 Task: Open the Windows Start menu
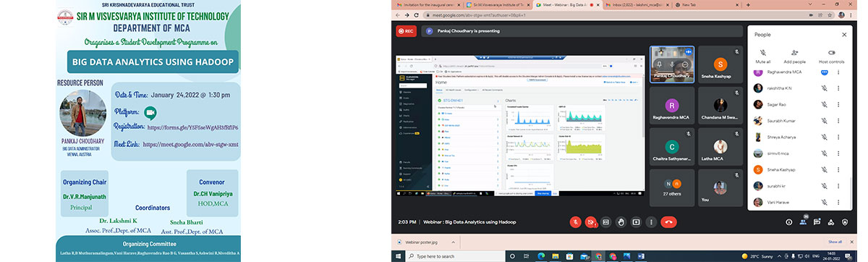[x=398, y=256]
